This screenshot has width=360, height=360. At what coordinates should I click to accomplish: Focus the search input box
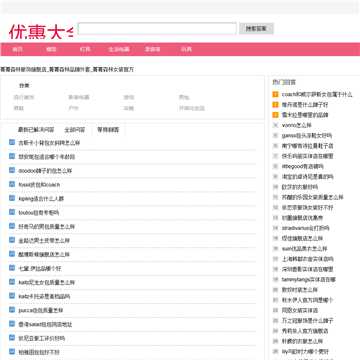pyautogui.click(x=157, y=29)
